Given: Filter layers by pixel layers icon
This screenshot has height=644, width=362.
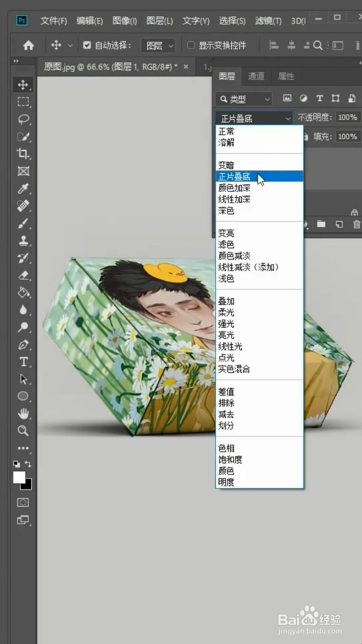Looking at the screenshot, I should click(287, 98).
